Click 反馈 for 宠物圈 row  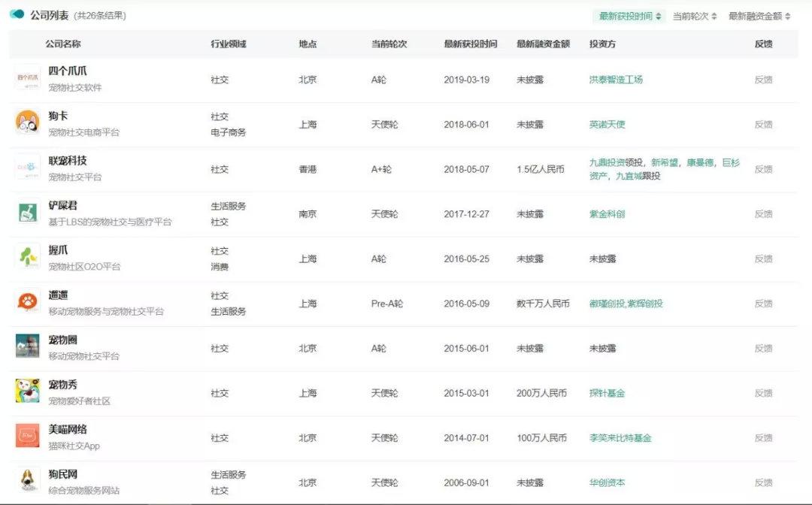pyautogui.click(x=763, y=348)
